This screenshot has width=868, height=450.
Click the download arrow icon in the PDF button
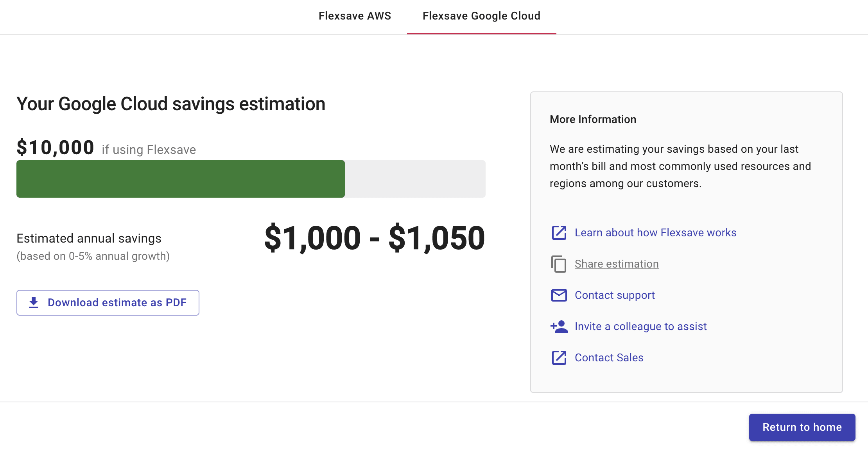(34, 303)
